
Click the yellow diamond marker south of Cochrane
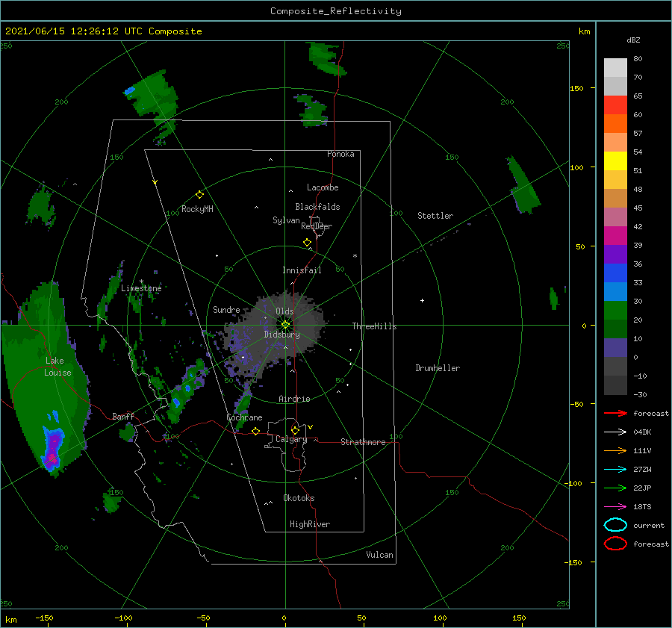click(x=255, y=432)
